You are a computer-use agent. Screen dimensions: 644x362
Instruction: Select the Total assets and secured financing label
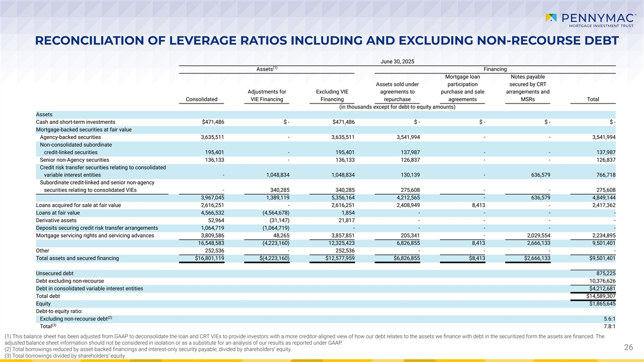(77, 258)
